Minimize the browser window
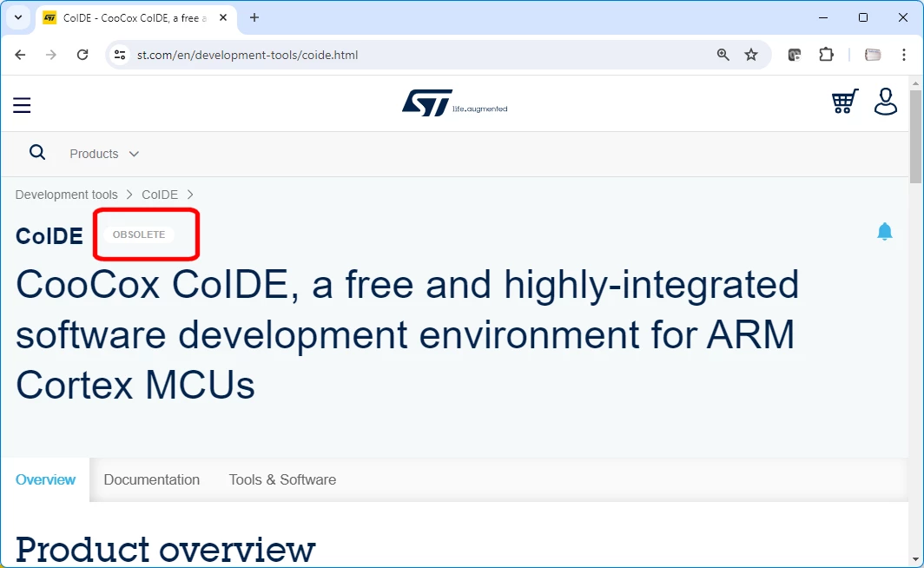Image resolution: width=924 pixels, height=568 pixels. [823, 17]
